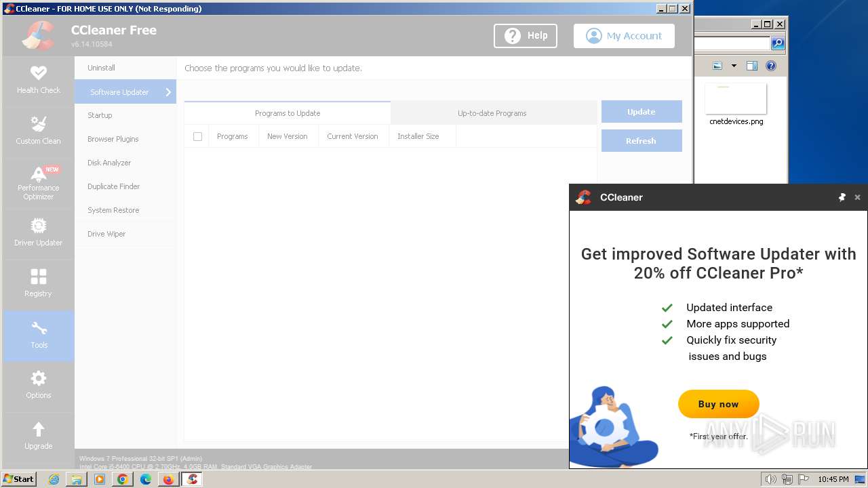Open Action Center flag icon
The image size is (868, 488).
click(x=804, y=479)
